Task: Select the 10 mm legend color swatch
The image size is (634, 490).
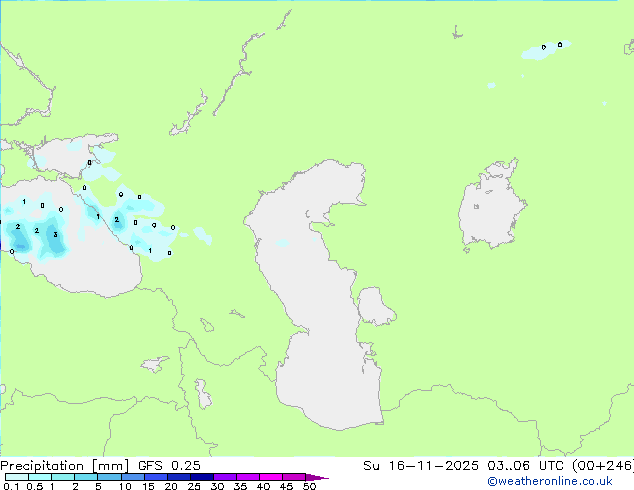Action: (x=132, y=477)
